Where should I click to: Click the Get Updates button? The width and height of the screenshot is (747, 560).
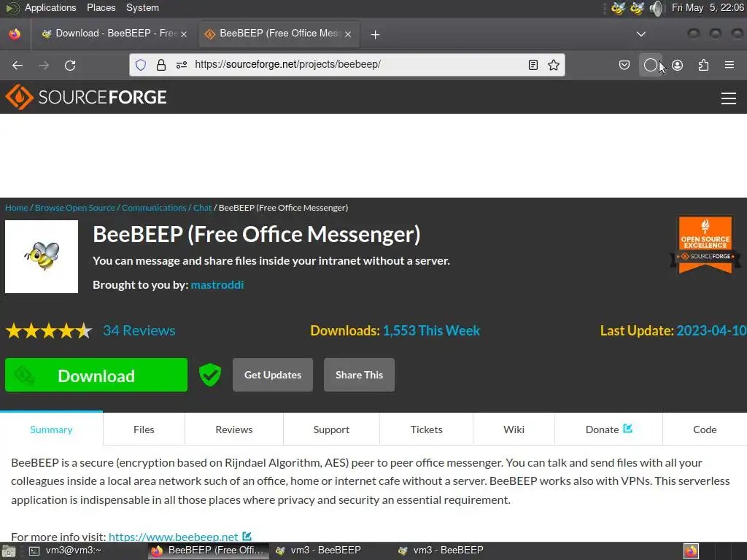(x=273, y=375)
